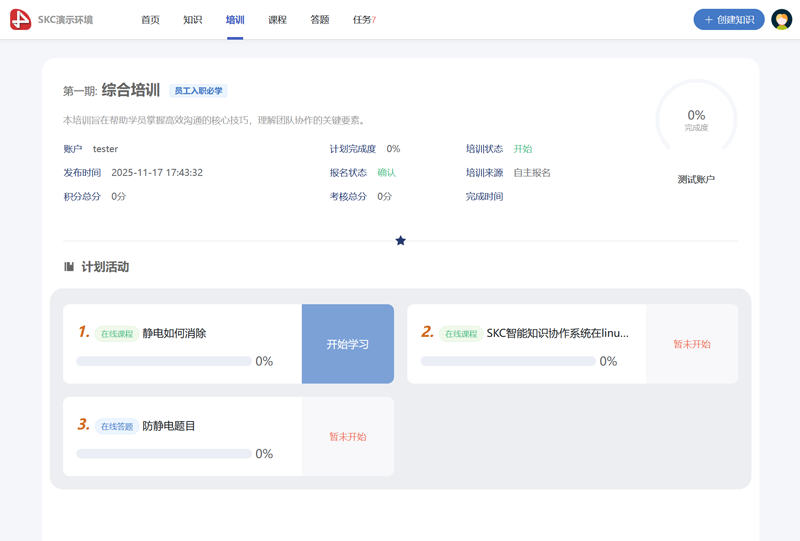This screenshot has height=541, width=800.
Task: Go to the 答题 navigation tab
Action: point(320,20)
